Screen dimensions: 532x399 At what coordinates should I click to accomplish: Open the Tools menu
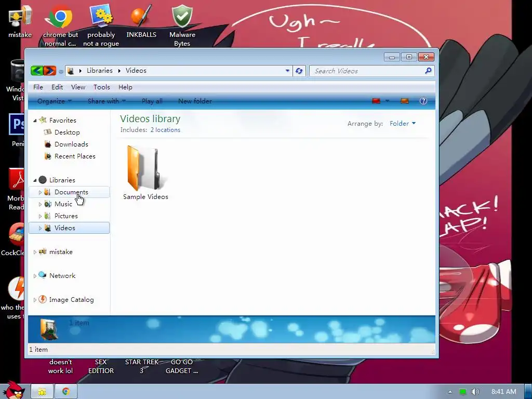102,87
